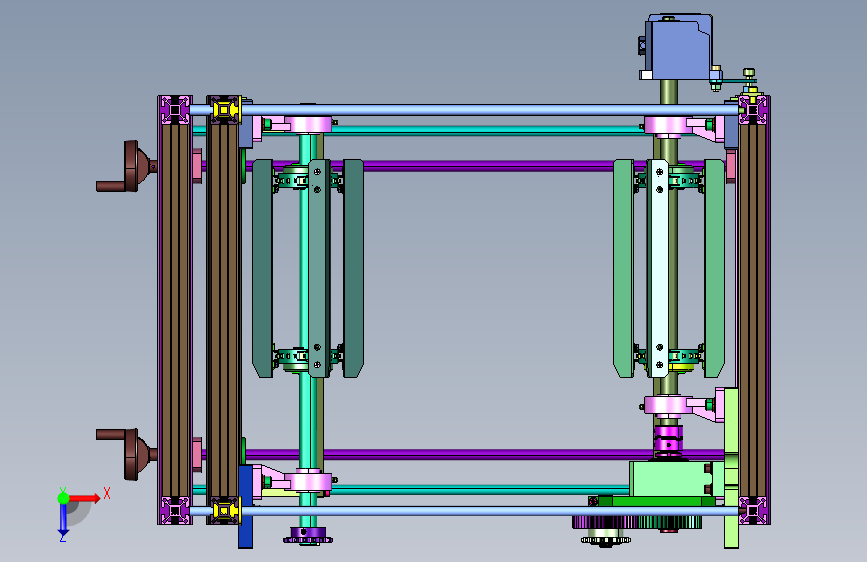The height and width of the screenshot is (562, 867).
Task: Click the green Y axis dot on the triad
Action: [63, 498]
